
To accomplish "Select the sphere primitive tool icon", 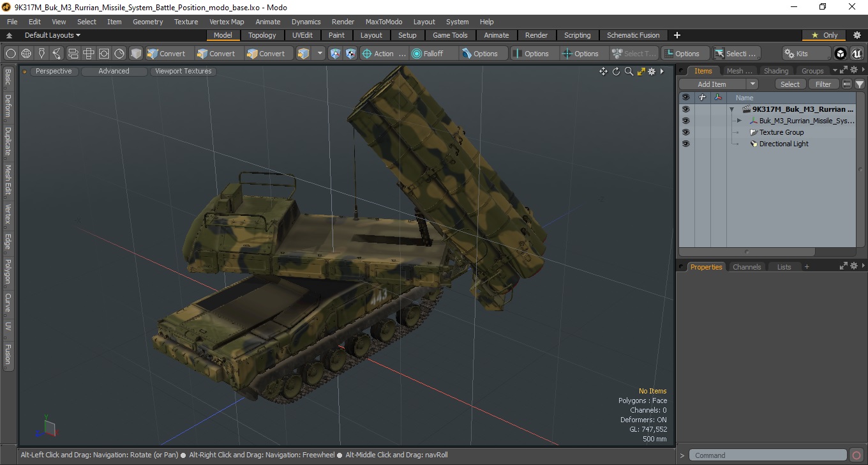I will (x=10, y=54).
